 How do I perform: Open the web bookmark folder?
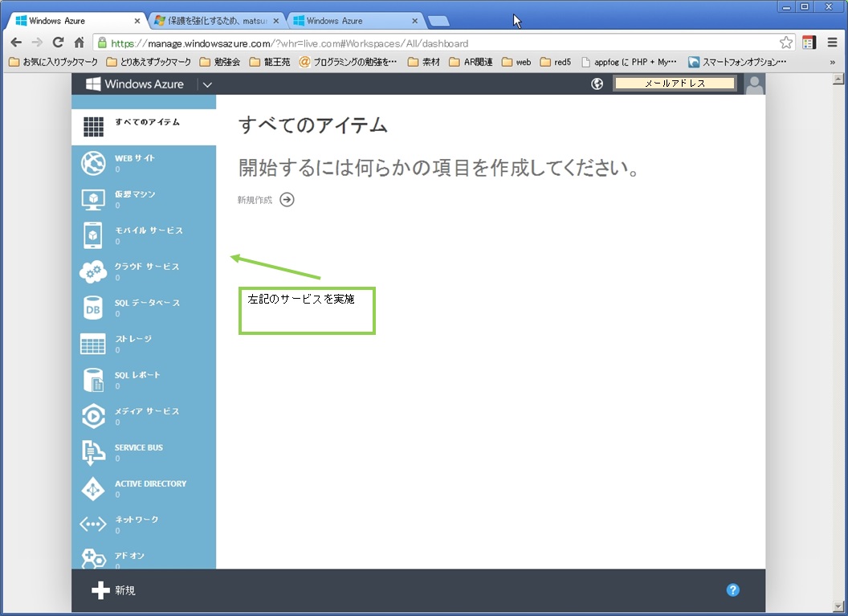[x=516, y=62]
